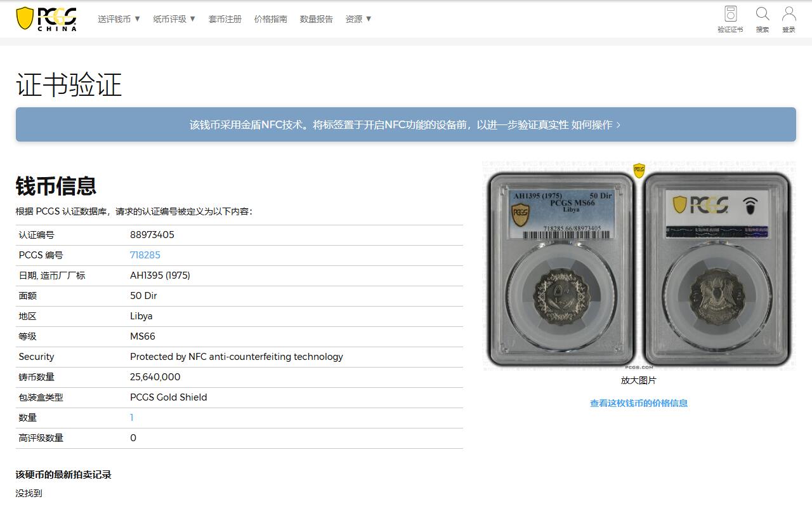The image size is (812, 518).
Task: Select the PCGS 编号 row label
Action: [41, 255]
